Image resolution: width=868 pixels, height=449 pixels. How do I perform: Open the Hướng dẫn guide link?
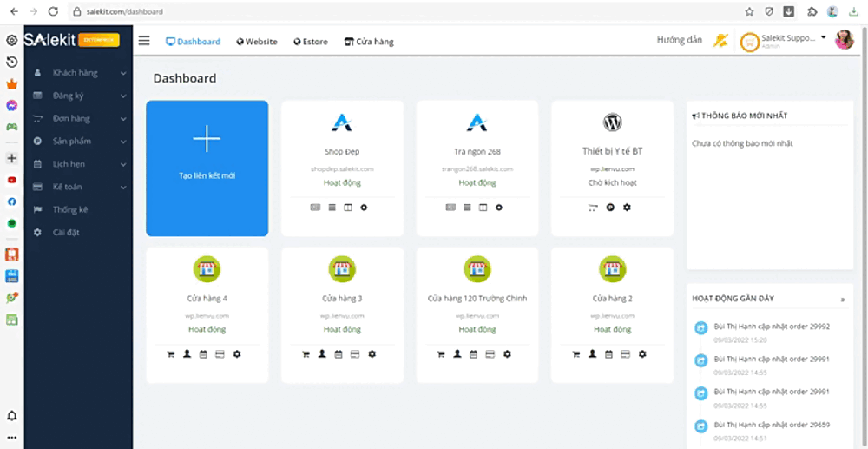[680, 40]
